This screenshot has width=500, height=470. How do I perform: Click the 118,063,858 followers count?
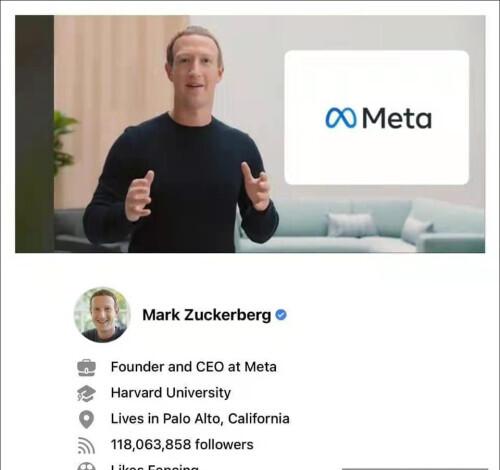tap(182, 445)
